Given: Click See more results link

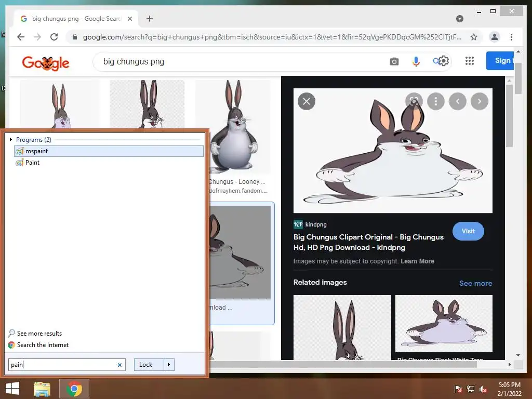Looking at the screenshot, I should [x=35, y=333].
